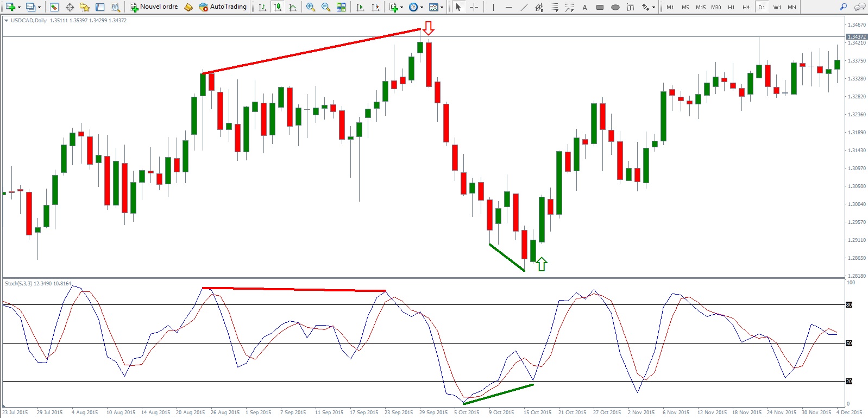Choose the draw rectangle shape tool
This screenshot has width=868, height=418.
pos(600,7)
